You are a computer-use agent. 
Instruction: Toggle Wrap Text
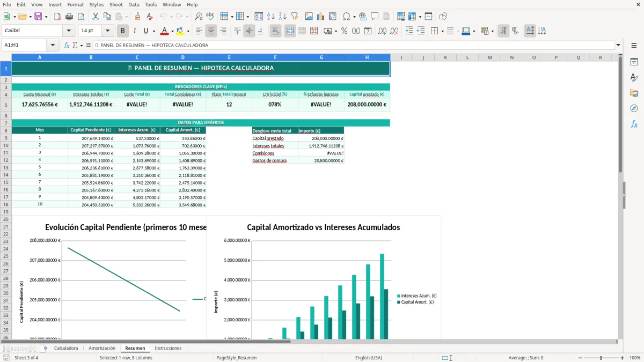click(x=276, y=31)
